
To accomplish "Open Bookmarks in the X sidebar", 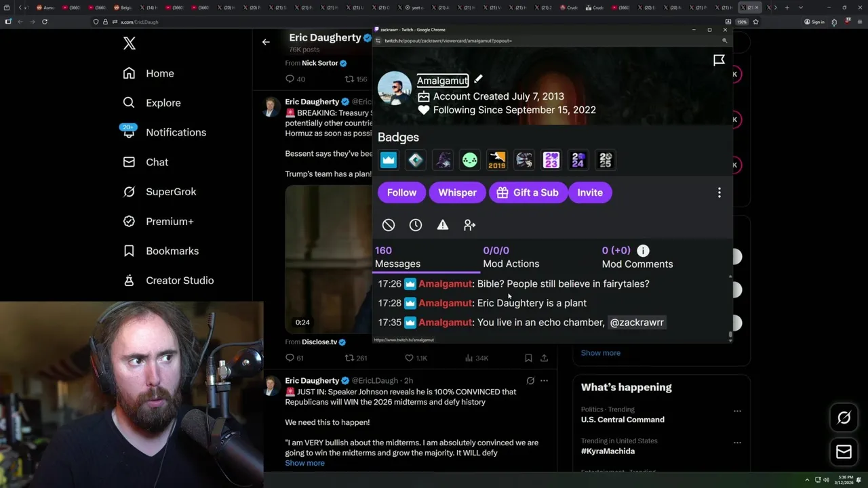I will click(x=160, y=251).
